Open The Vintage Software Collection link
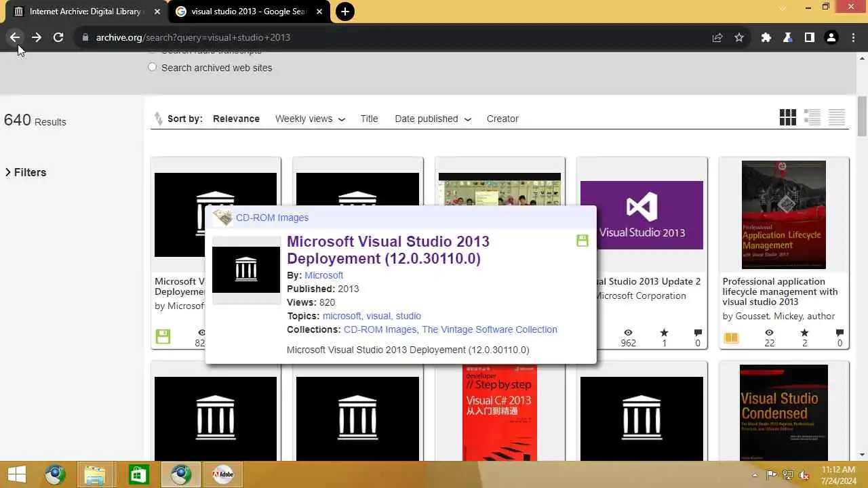Image resolution: width=868 pixels, height=488 pixels. pyautogui.click(x=490, y=329)
